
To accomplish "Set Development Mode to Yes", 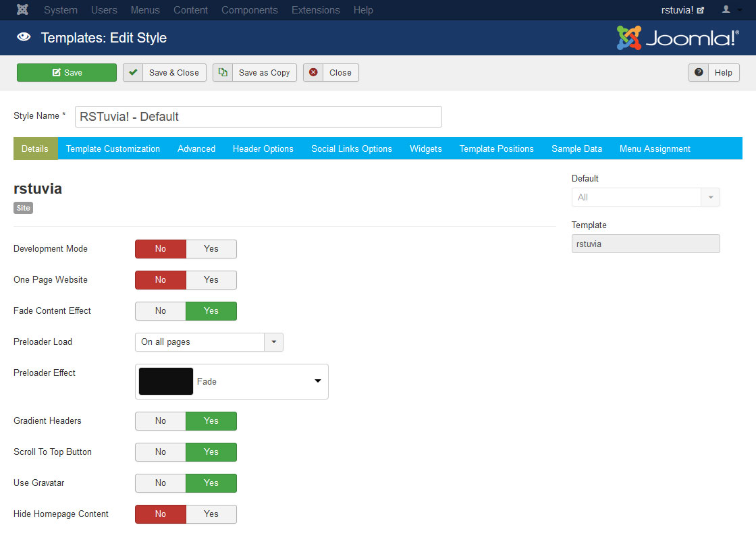I will point(211,249).
